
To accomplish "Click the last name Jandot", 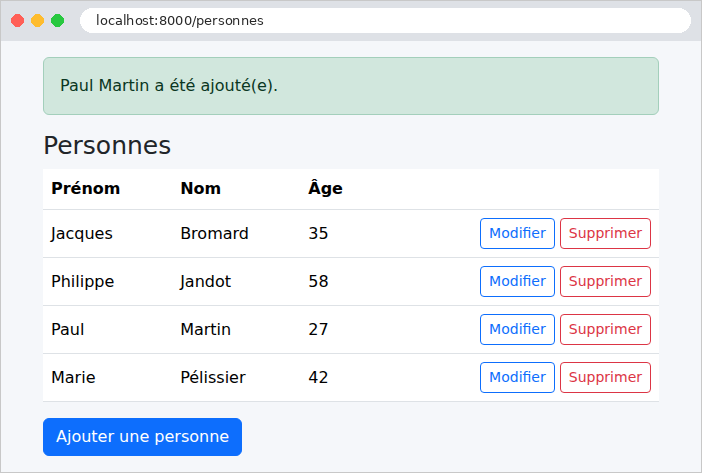I will (205, 281).
